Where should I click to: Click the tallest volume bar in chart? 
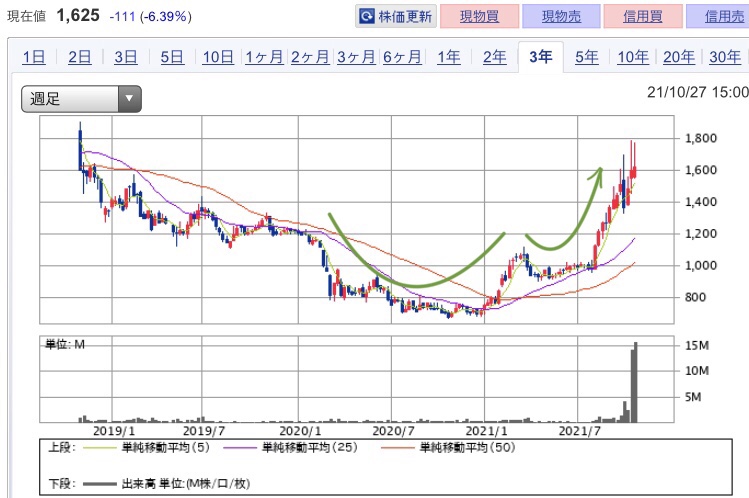635,384
